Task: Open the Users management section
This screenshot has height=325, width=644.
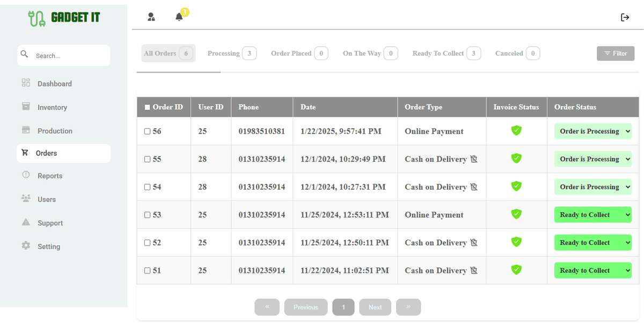Action: pyautogui.click(x=47, y=199)
